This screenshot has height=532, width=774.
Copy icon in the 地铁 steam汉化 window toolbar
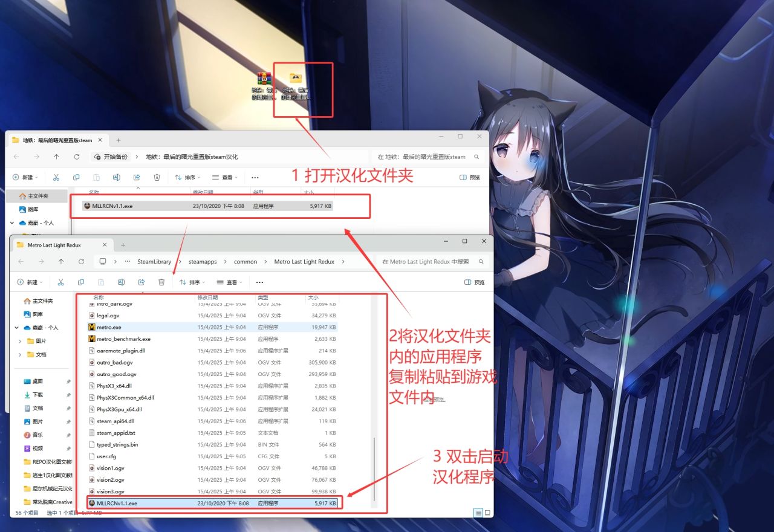pyautogui.click(x=76, y=178)
